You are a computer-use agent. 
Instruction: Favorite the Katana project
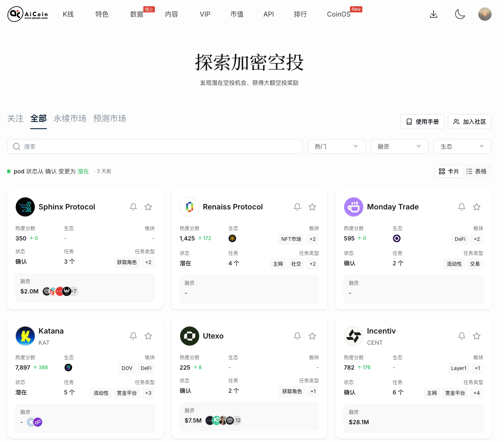pos(148,336)
